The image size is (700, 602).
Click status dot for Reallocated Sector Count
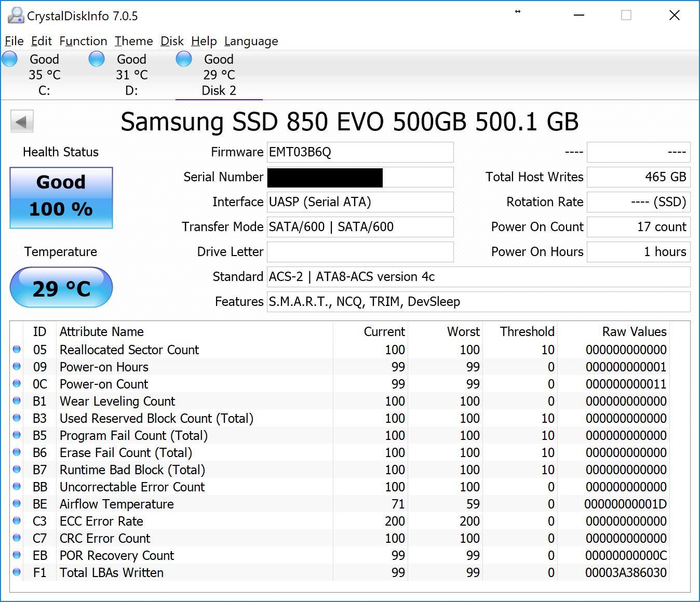(x=17, y=350)
